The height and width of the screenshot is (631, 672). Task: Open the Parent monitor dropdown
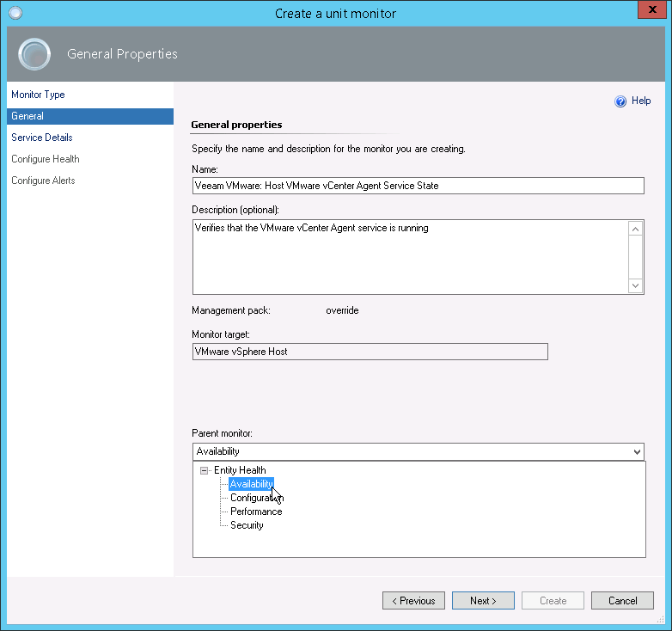tap(636, 451)
